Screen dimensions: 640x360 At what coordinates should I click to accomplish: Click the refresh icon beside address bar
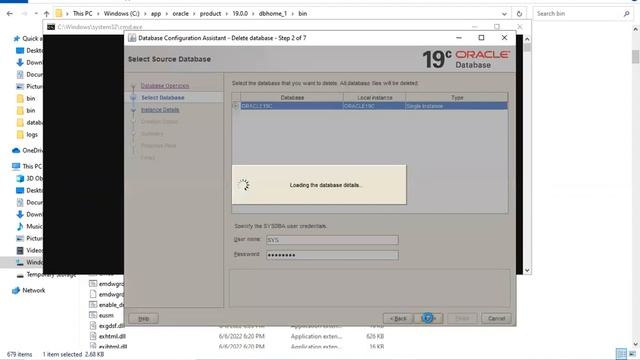(519, 13)
